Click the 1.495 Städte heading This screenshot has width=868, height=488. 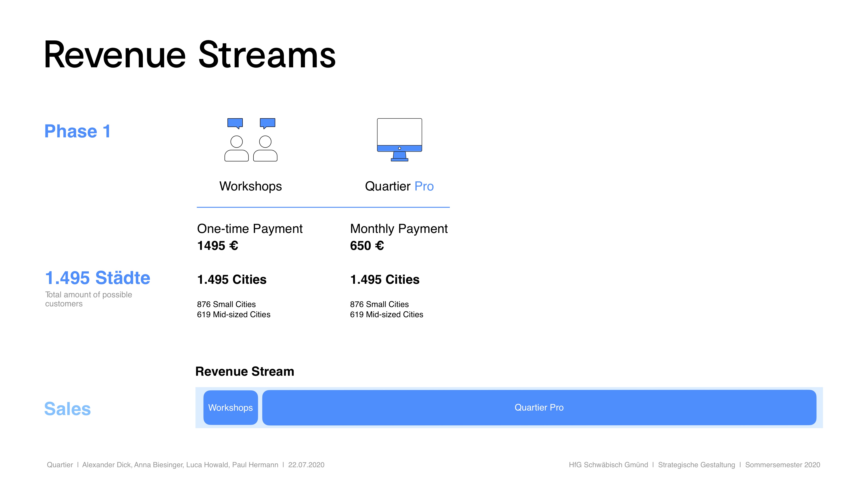[97, 278]
